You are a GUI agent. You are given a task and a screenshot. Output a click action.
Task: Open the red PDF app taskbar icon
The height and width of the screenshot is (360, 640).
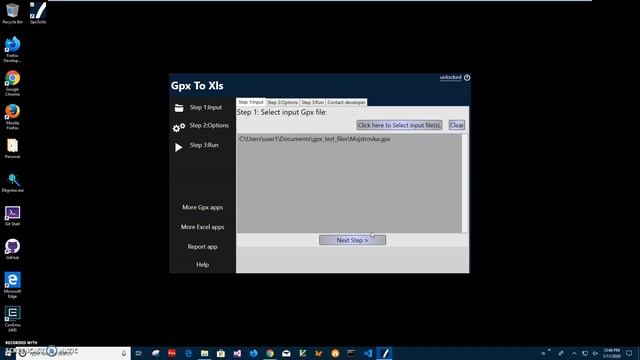[172, 353]
